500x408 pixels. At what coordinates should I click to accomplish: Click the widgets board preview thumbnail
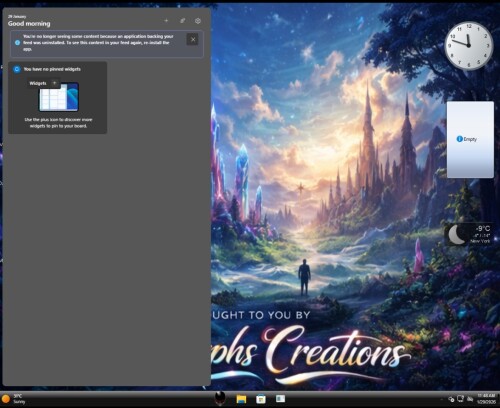pyautogui.click(x=59, y=97)
